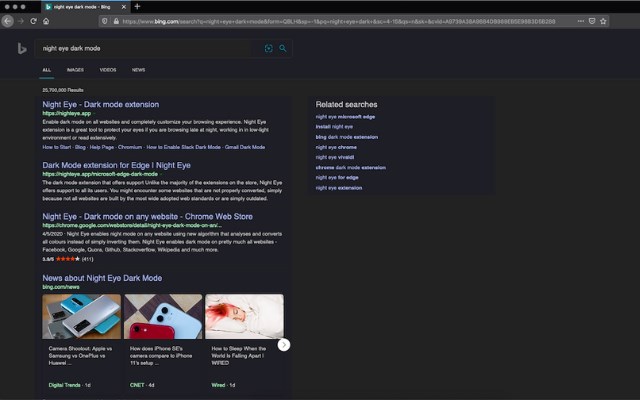Go to the home page icon
Viewport: 640px width, 400px height.
click(46, 21)
